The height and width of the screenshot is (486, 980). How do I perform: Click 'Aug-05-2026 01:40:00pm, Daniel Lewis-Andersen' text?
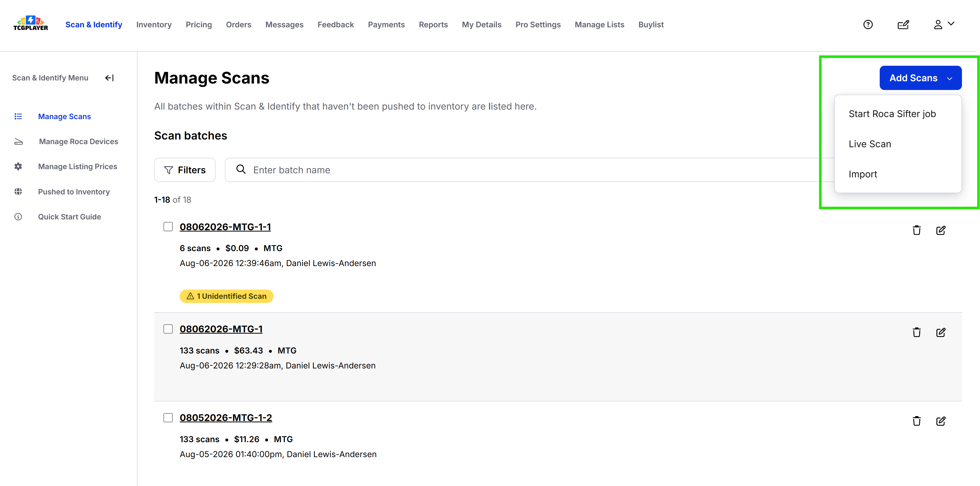(x=278, y=454)
